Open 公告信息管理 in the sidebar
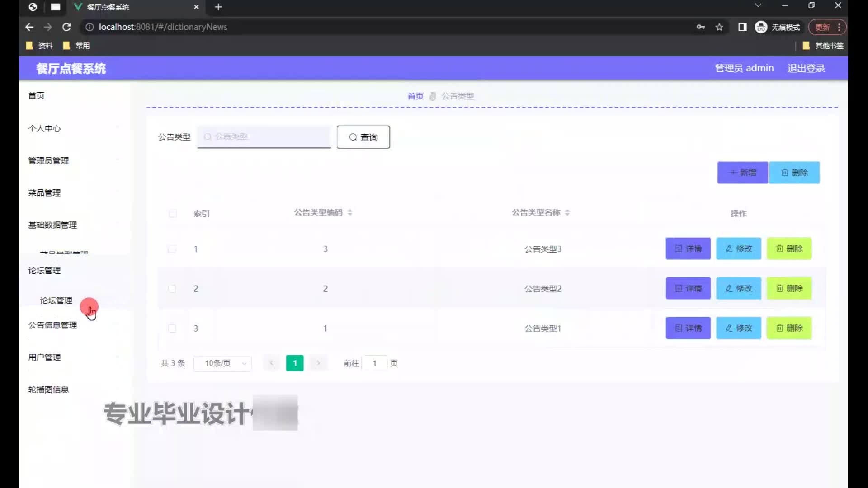This screenshot has width=868, height=488. tap(52, 325)
